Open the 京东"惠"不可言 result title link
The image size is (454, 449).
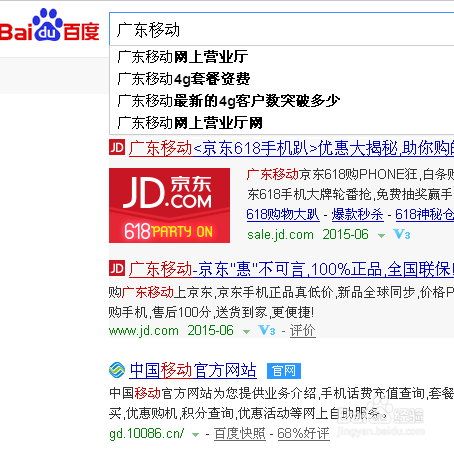click(x=291, y=269)
